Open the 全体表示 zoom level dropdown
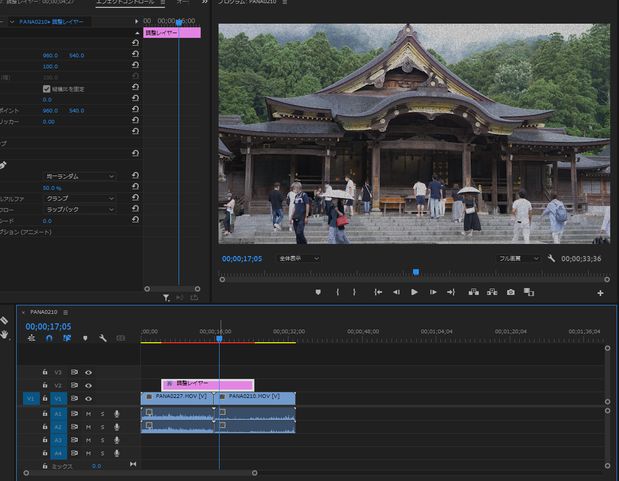 click(299, 258)
